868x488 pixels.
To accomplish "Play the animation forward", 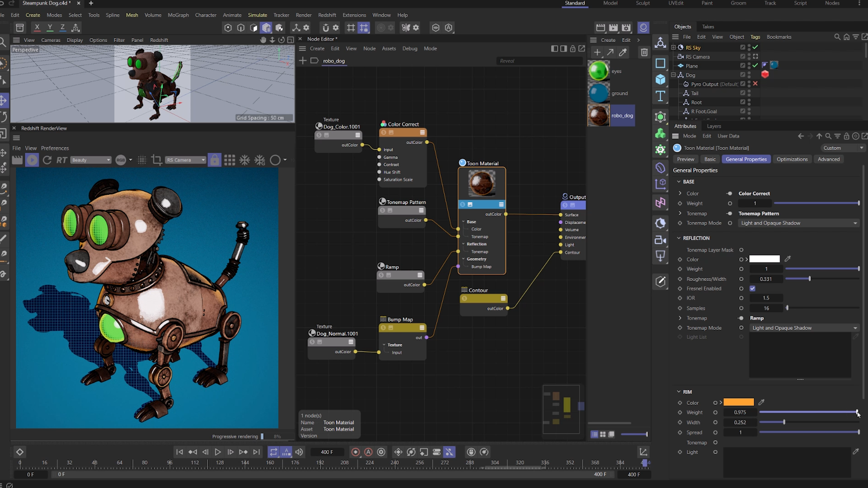I will tap(218, 452).
